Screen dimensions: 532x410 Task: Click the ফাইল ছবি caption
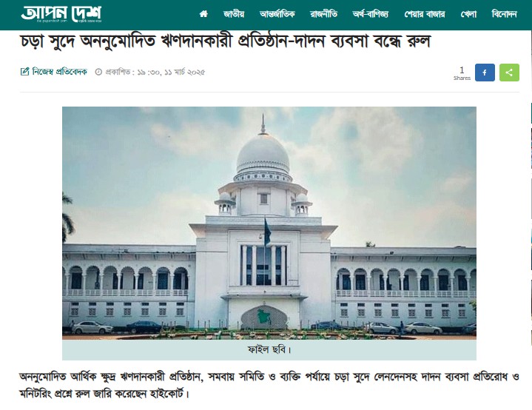(x=269, y=349)
